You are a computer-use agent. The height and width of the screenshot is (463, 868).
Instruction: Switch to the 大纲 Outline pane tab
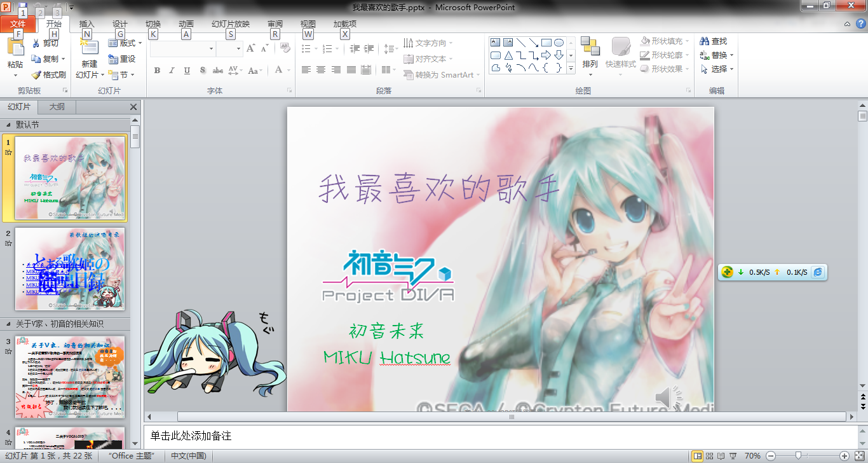pos(57,107)
